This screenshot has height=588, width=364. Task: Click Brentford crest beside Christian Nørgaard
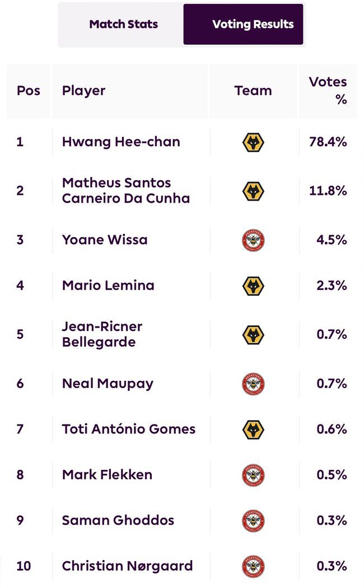tap(253, 566)
